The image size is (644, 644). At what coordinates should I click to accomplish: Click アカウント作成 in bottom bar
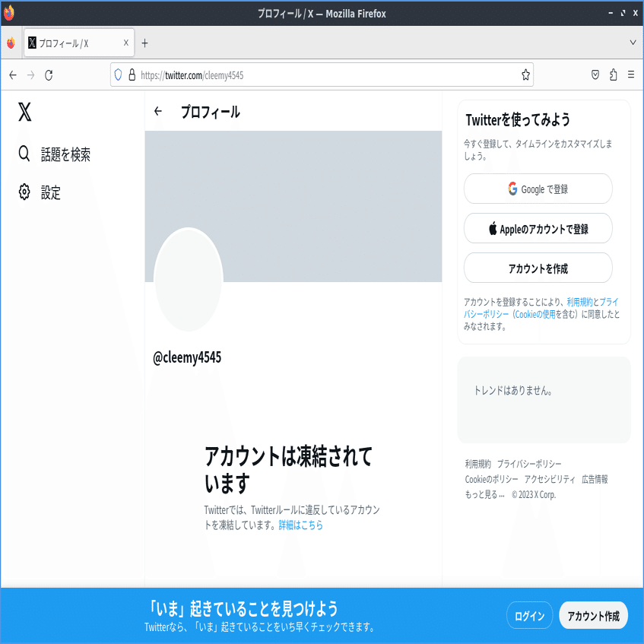594,615
